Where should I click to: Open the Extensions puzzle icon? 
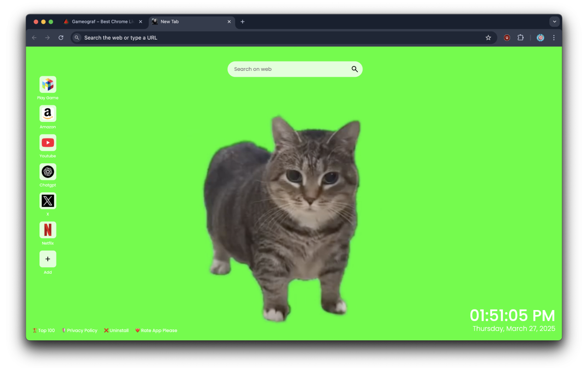(520, 38)
